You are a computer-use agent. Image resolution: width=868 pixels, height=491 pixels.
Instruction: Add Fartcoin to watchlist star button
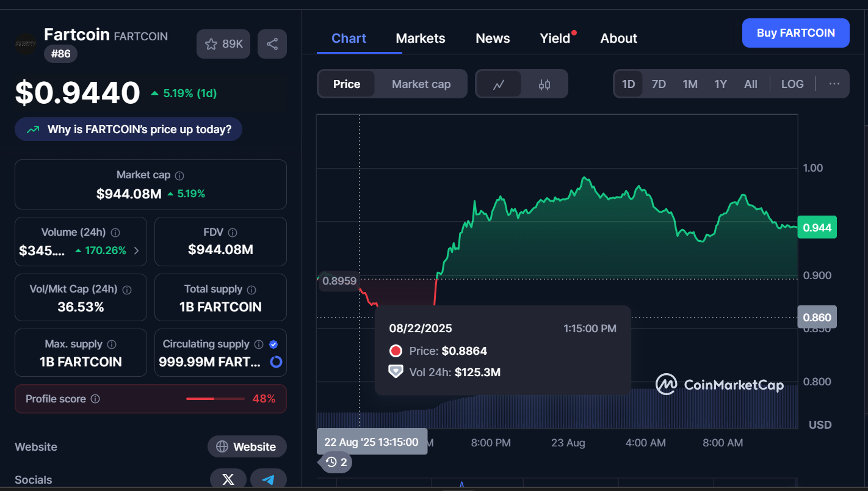[223, 44]
